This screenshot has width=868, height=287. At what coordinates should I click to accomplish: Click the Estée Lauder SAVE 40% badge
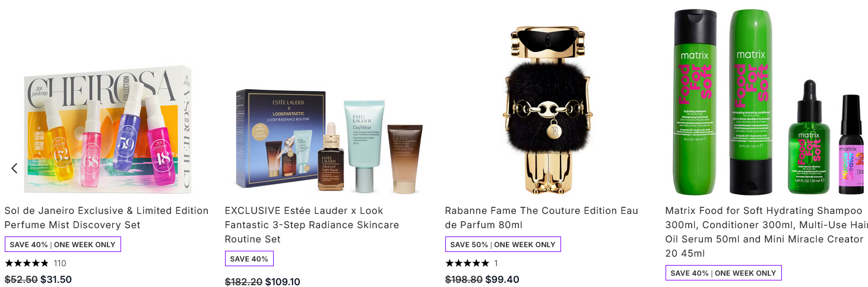point(249,258)
